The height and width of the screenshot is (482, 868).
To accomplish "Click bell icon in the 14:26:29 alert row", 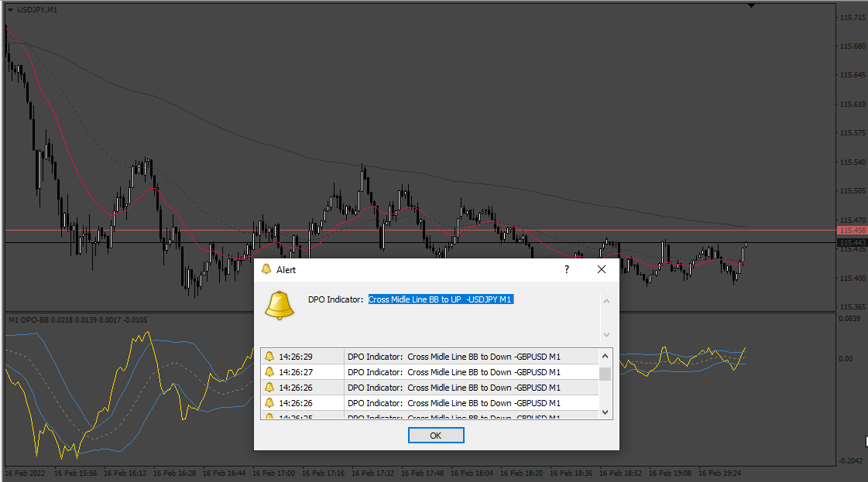I will [269, 357].
